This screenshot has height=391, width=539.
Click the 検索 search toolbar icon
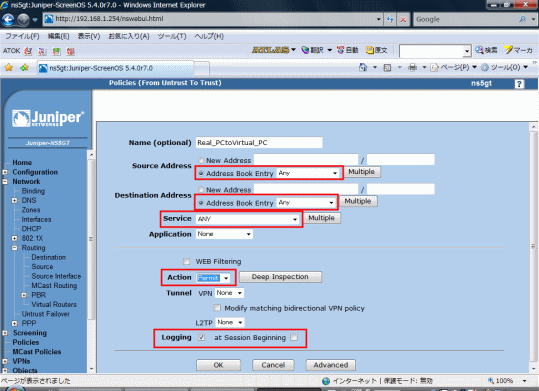click(486, 50)
